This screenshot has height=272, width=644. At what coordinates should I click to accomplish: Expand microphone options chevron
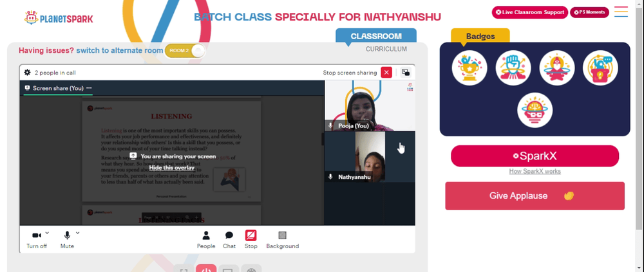[x=78, y=233]
